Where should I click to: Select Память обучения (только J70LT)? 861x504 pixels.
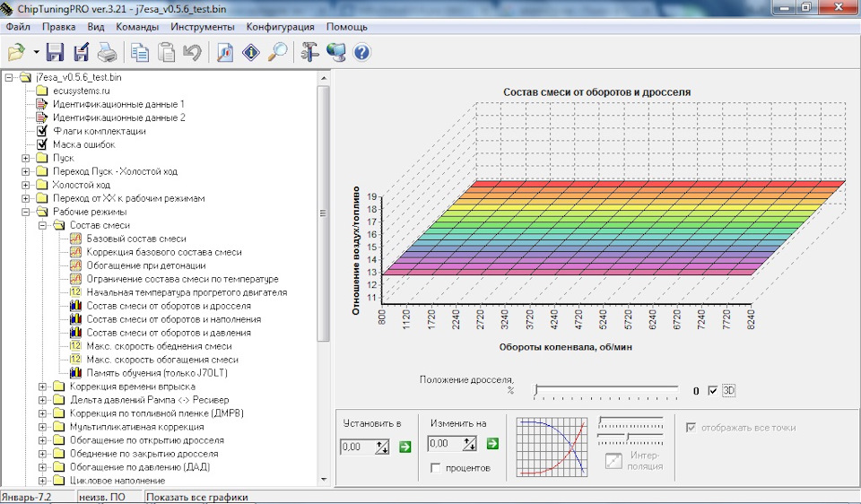pos(157,373)
